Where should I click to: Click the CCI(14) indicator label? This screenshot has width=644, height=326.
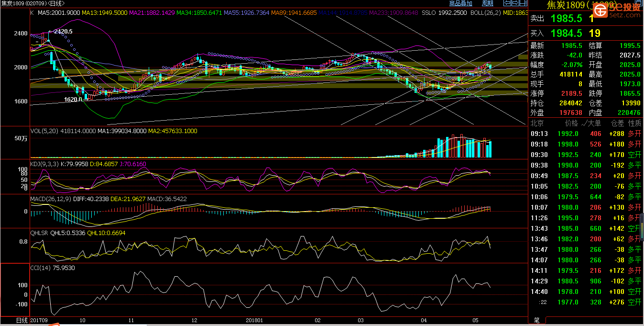[42, 268]
